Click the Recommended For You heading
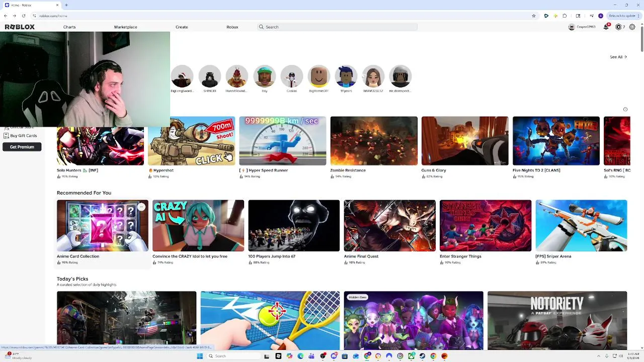 pyautogui.click(x=84, y=193)
